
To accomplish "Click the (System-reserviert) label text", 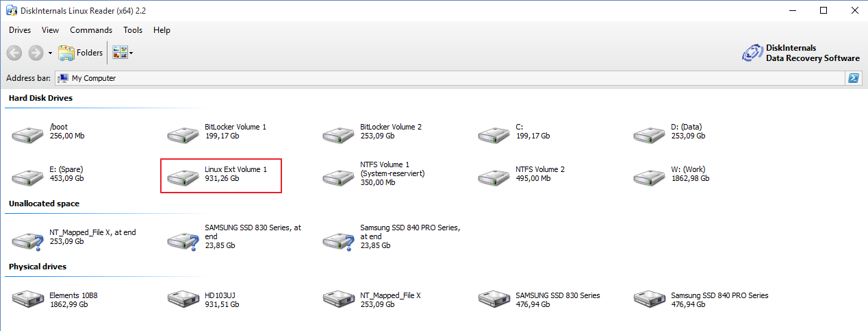I will (392, 173).
